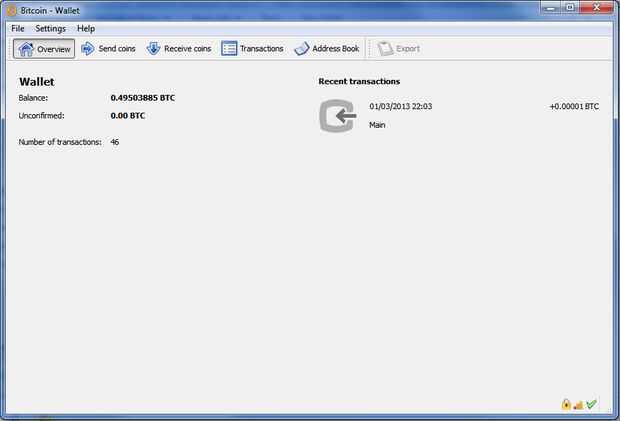
Task: Open the Transactions list
Action: (252, 49)
